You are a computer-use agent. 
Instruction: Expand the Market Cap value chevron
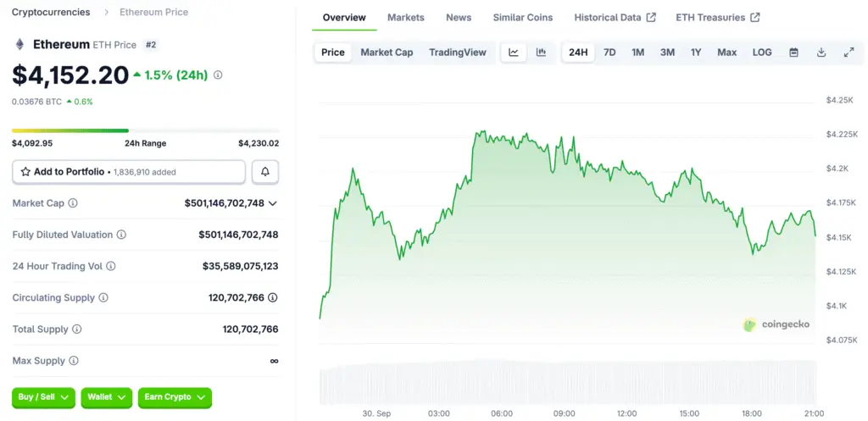point(272,203)
